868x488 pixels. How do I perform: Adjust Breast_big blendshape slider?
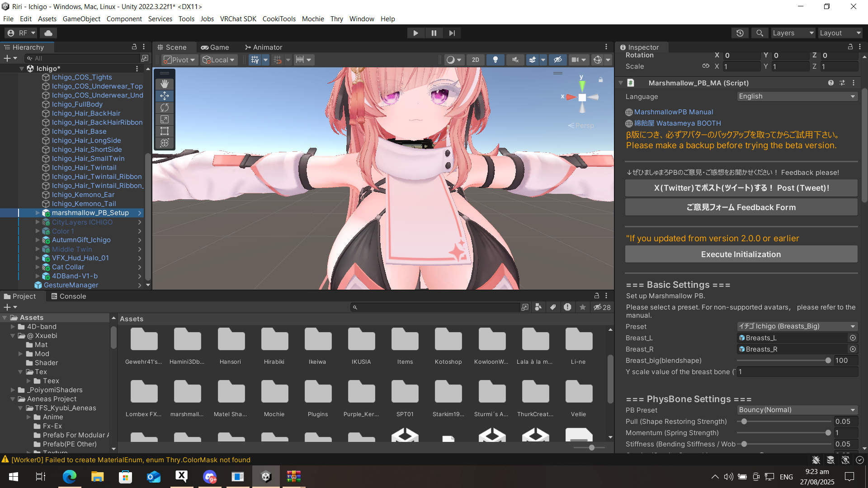783,361
